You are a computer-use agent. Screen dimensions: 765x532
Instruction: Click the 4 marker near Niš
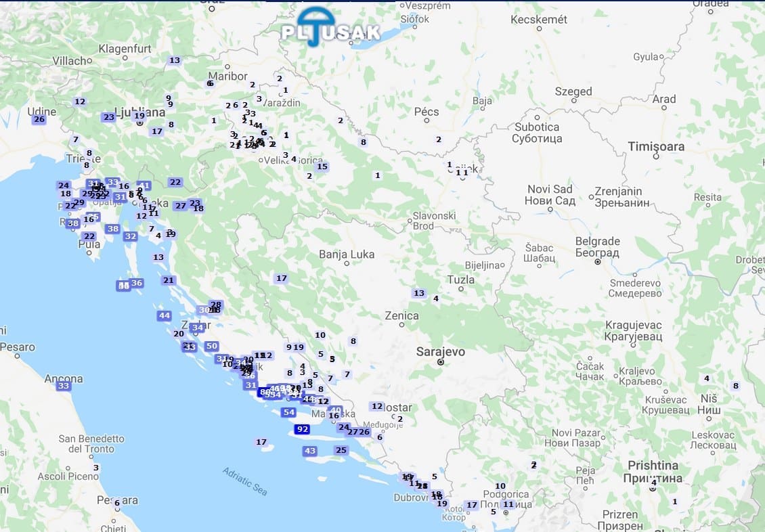click(x=706, y=378)
